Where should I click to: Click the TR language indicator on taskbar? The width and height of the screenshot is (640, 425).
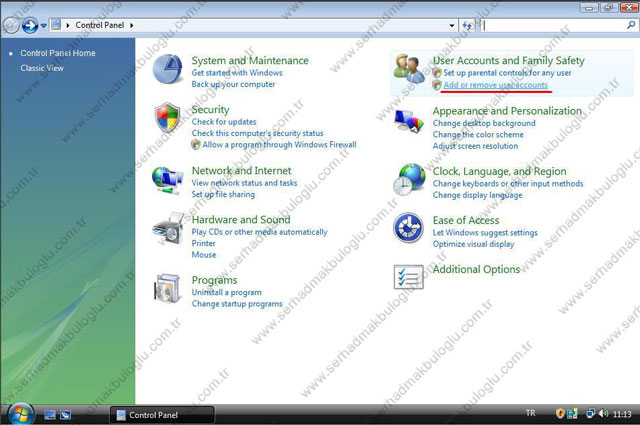pyautogui.click(x=531, y=413)
